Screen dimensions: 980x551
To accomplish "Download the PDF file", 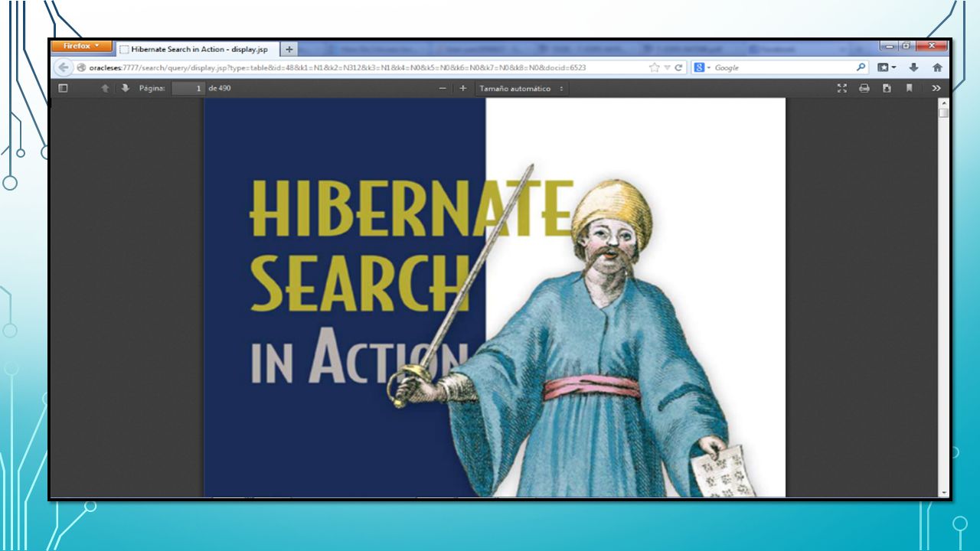I will click(887, 89).
